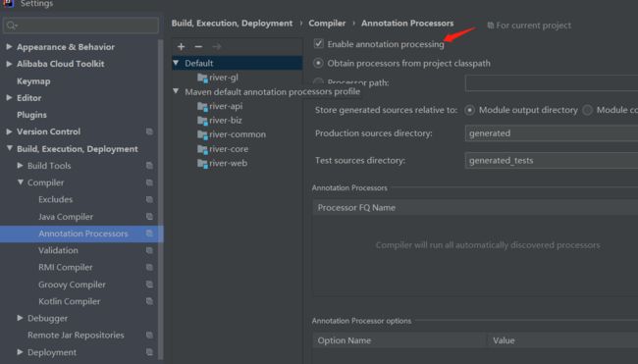Screen dimensions: 638x364
Task: Click Compiler in the breadcrumb
Action: point(327,24)
